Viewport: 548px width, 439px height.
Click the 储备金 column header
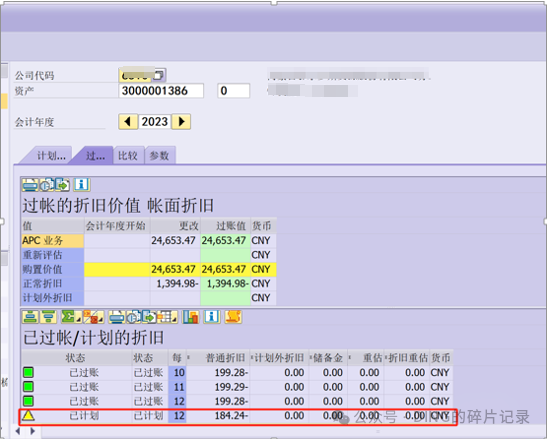[x=328, y=358]
